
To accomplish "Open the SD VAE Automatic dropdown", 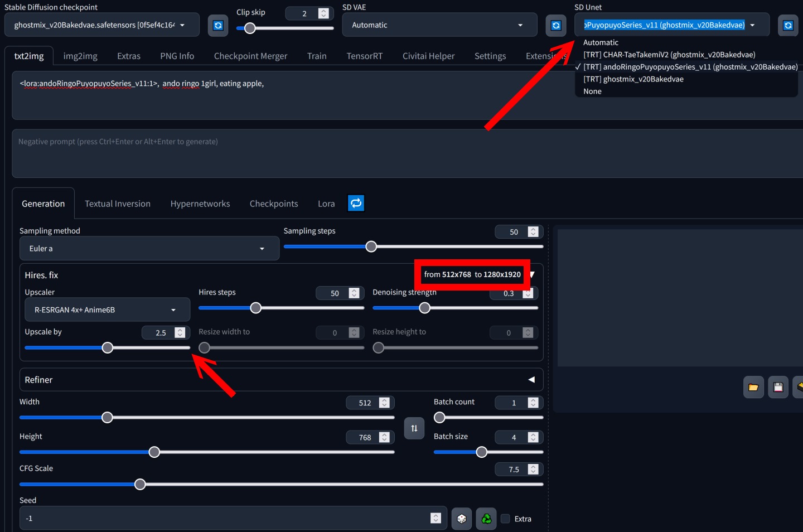I will [439, 25].
